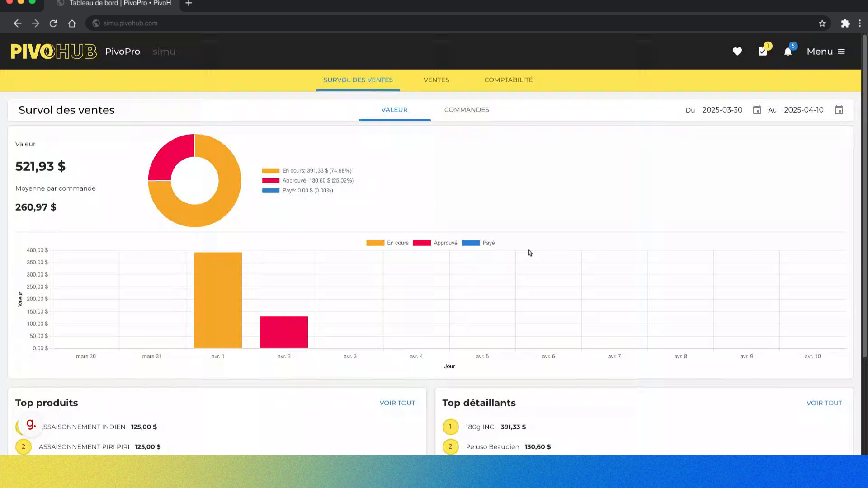The image size is (868, 488).
Task: Go to the Ventes tab
Action: click(x=436, y=80)
